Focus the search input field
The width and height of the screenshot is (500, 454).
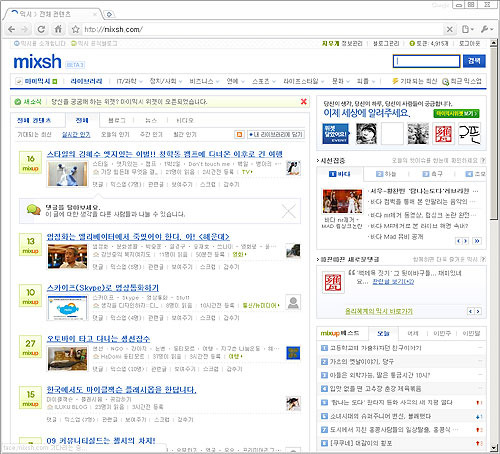coord(426,61)
